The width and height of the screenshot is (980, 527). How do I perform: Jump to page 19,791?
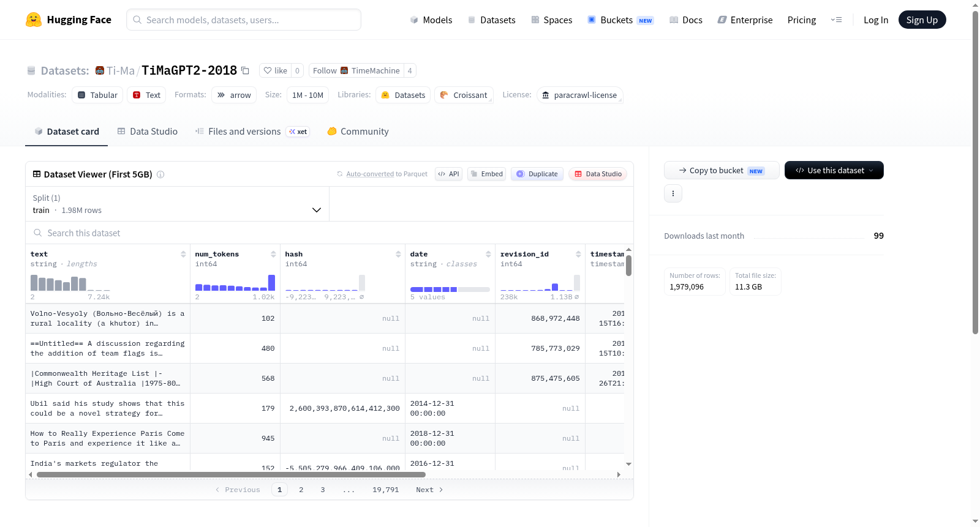click(386, 490)
